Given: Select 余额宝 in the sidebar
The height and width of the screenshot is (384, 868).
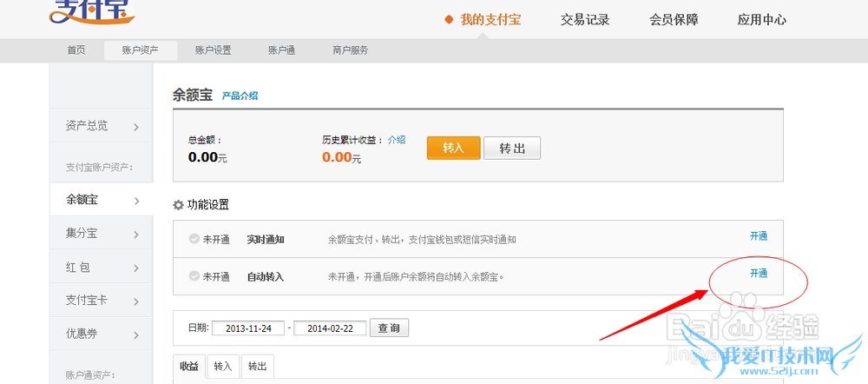Looking at the screenshot, I should [x=101, y=200].
